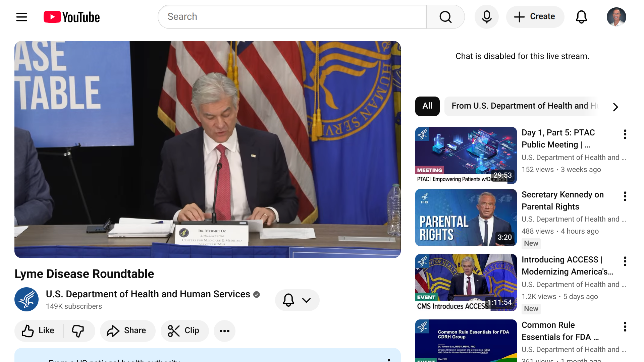This screenshot has width=644, height=362.
Task: Open options for Secretary Kennedy on Parental Rights
Action: click(x=625, y=196)
